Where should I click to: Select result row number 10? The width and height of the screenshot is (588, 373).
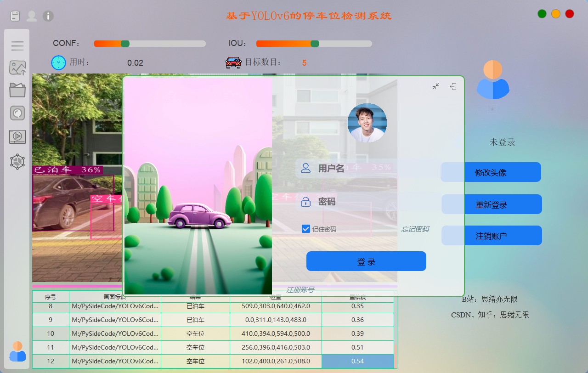point(213,333)
